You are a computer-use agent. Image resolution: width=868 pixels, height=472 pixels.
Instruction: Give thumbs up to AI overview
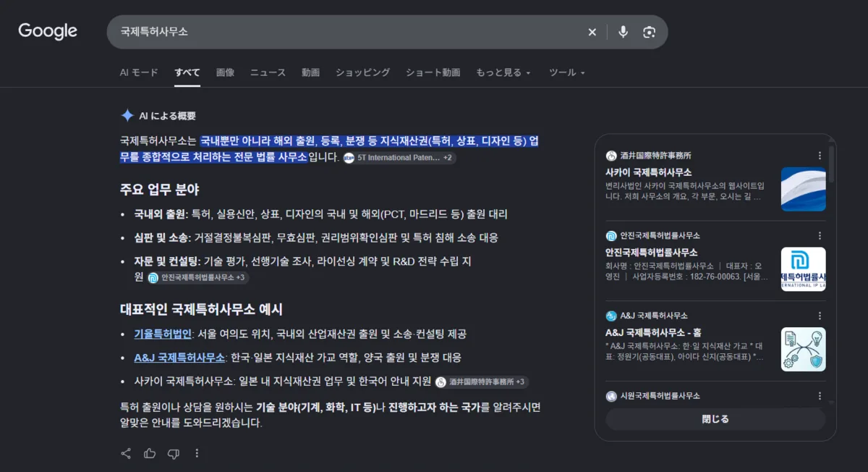pos(150,453)
